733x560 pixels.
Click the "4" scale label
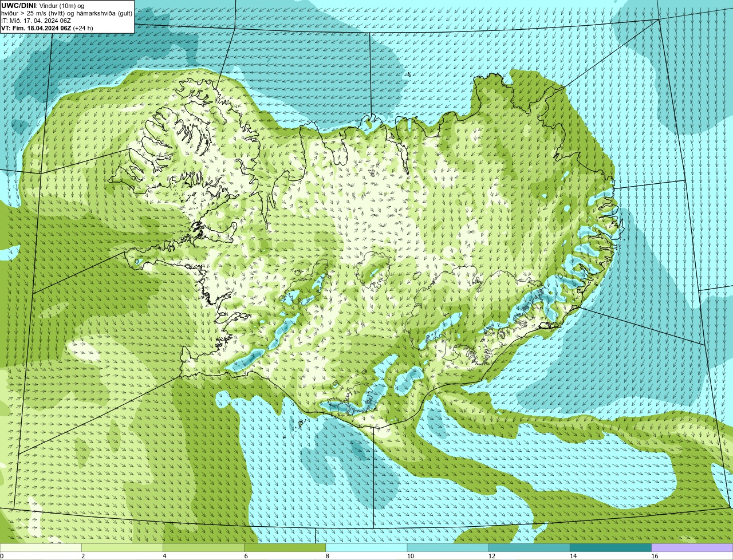coord(164,556)
